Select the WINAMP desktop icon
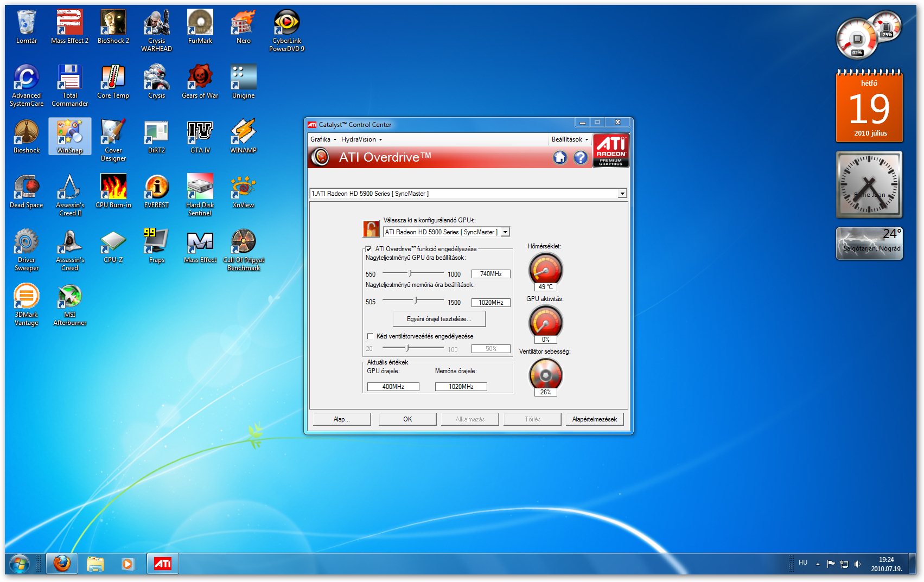The image size is (924, 582). [x=244, y=137]
